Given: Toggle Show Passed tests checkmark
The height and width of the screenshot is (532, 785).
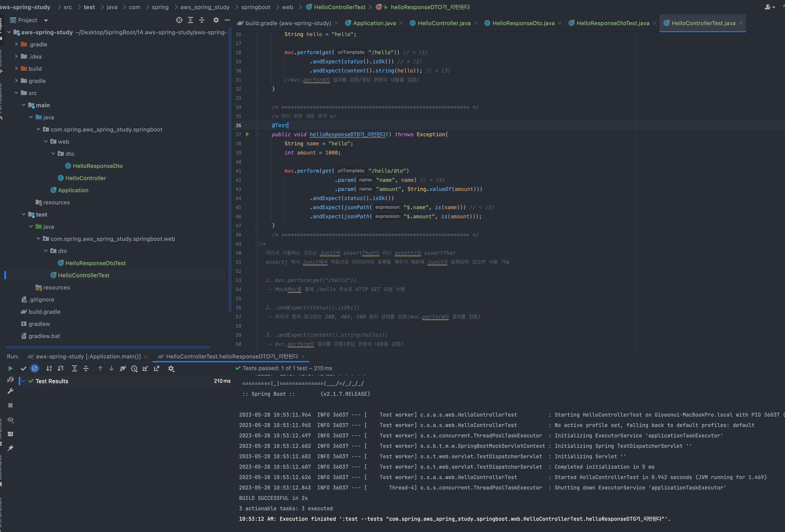Looking at the screenshot, I should click(x=23, y=368).
